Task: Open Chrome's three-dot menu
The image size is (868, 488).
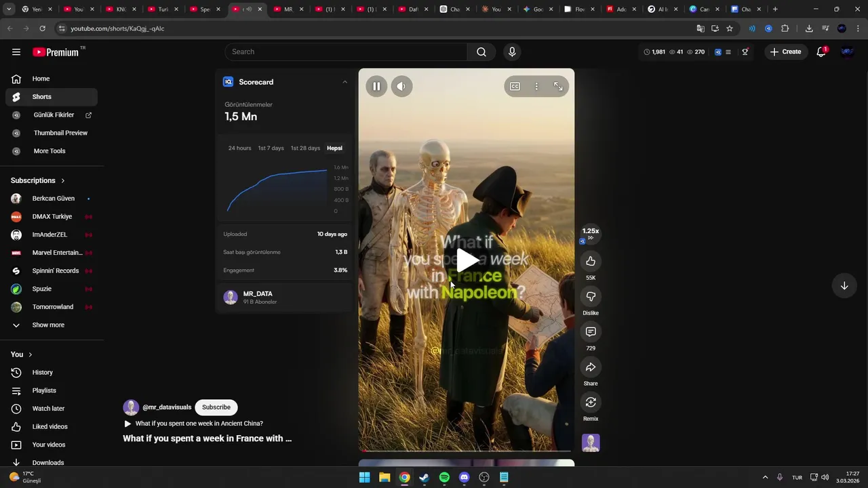Action: click(857, 28)
